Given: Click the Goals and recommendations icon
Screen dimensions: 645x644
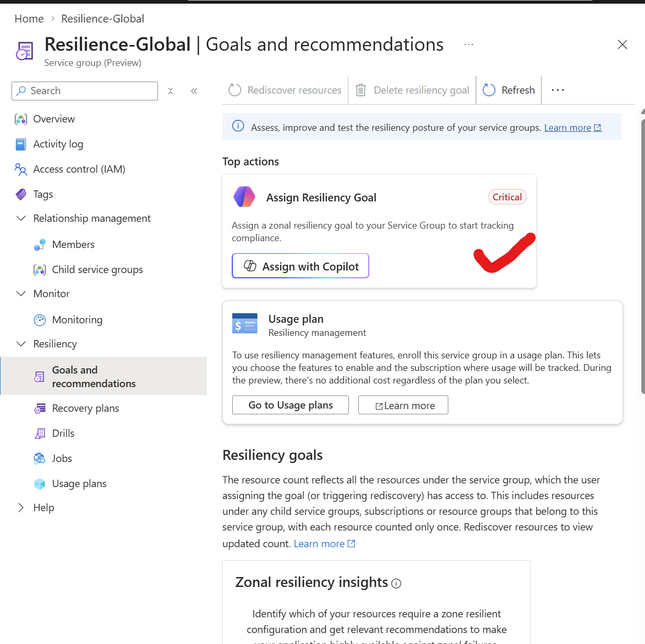Looking at the screenshot, I should tap(40, 377).
